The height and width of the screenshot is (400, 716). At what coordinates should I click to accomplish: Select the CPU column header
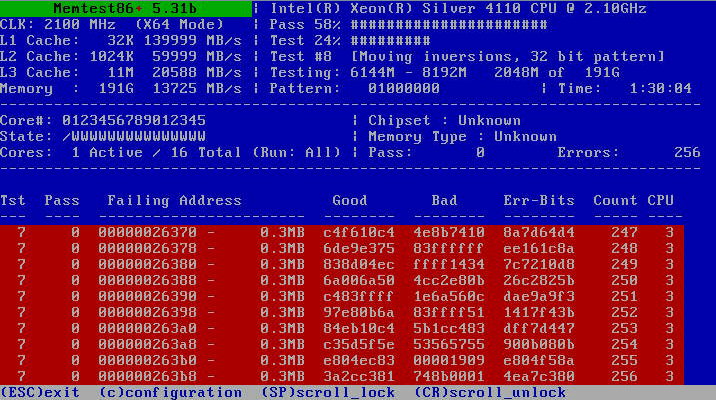pyautogui.click(x=660, y=200)
